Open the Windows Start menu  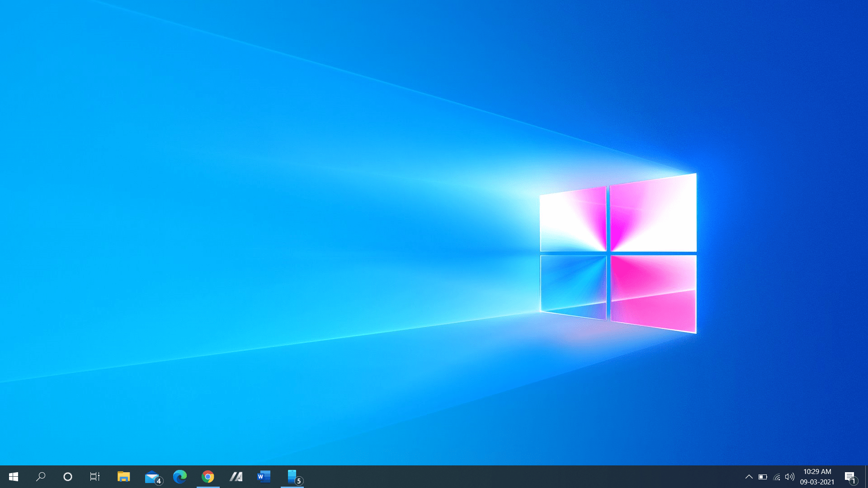(x=14, y=477)
